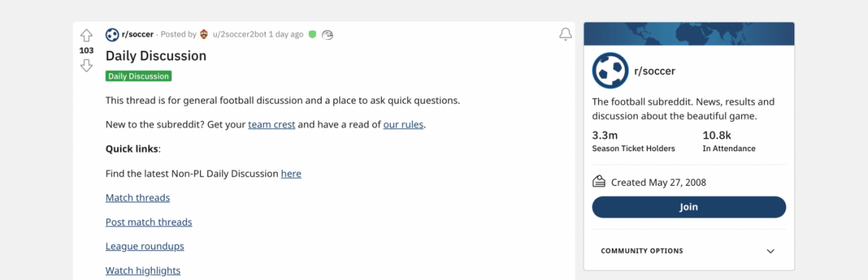868x280 pixels.
Task: Click the u/2soccer2bot user flair crest icon
Action: pos(204,34)
